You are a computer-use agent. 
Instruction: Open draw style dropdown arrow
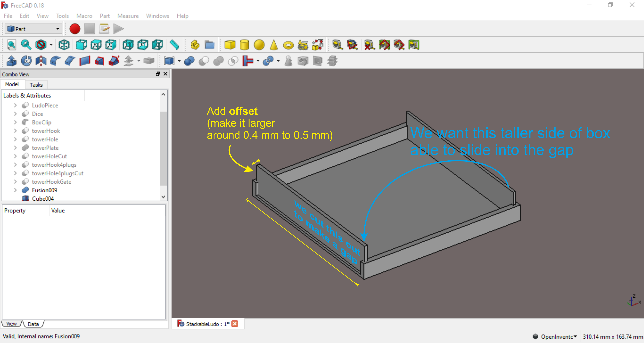51,45
